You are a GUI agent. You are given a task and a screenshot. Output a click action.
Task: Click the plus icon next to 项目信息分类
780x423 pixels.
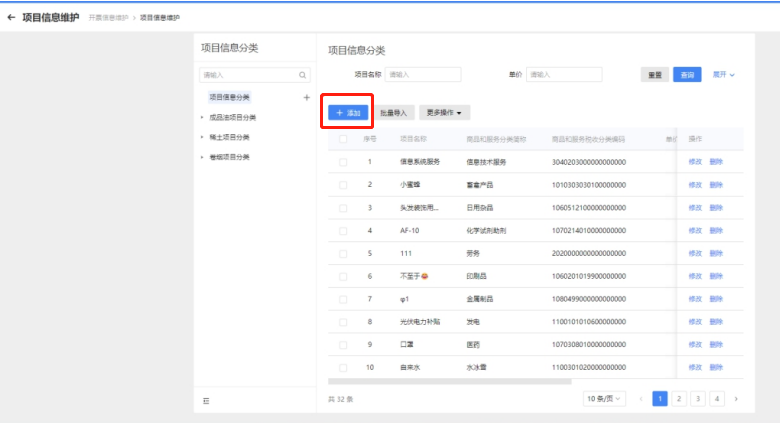tap(306, 98)
